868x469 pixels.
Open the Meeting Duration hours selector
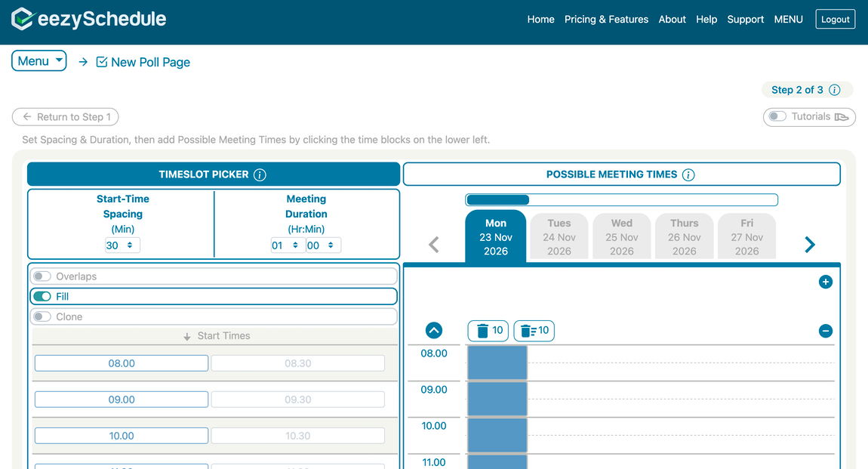coord(288,245)
